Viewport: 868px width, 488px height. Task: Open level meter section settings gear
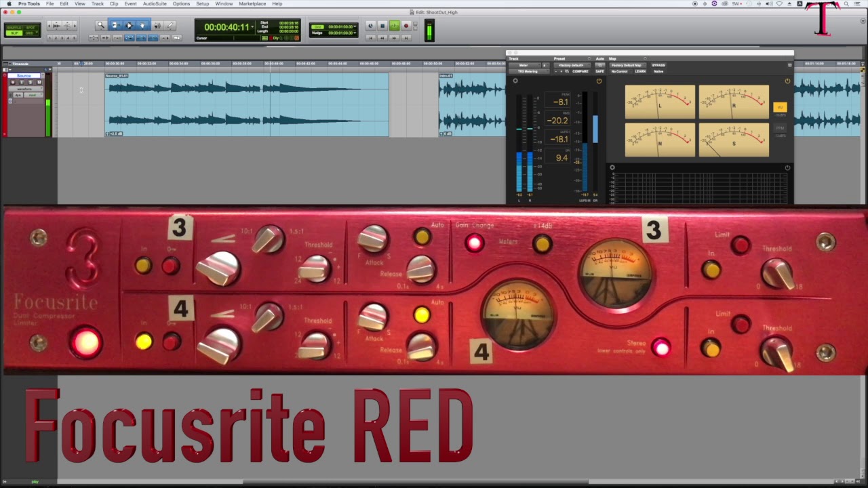point(515,81)
